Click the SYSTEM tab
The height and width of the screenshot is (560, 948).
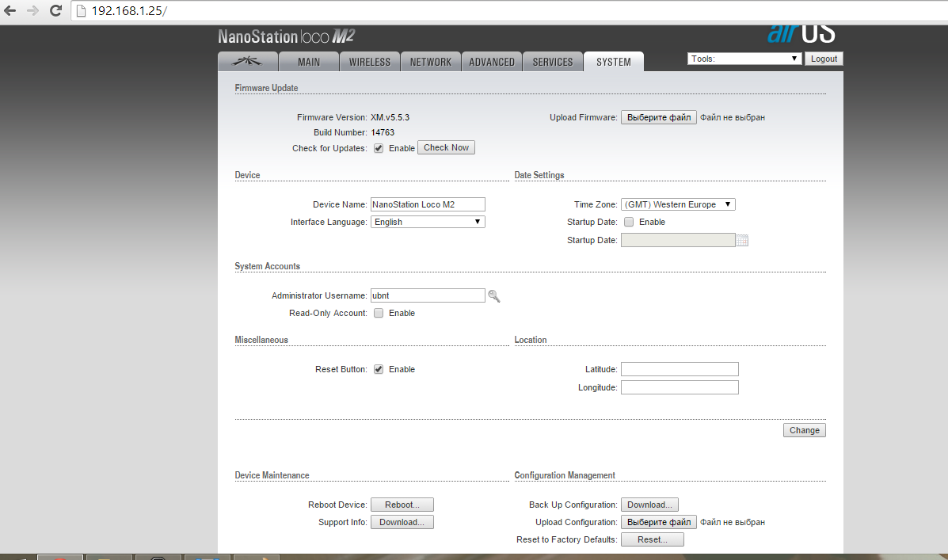[x=614, y=62]
